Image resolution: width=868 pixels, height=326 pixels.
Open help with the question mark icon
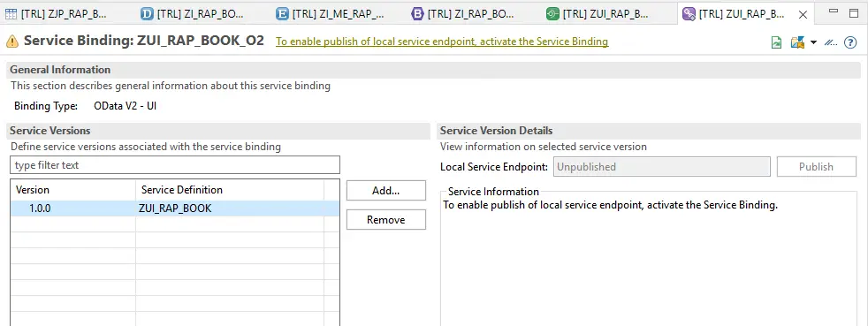click(850, 42)
